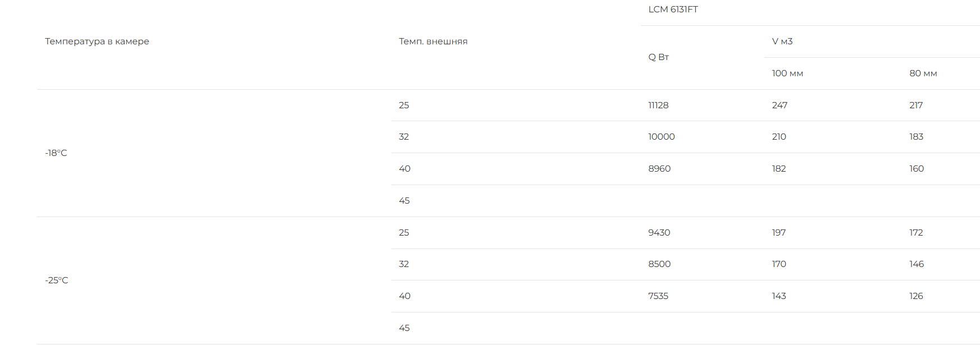Click the 9430 power value cell
The width and height of the screenshot is (980, 345).
pyautogui.click(x=659, y=233)
